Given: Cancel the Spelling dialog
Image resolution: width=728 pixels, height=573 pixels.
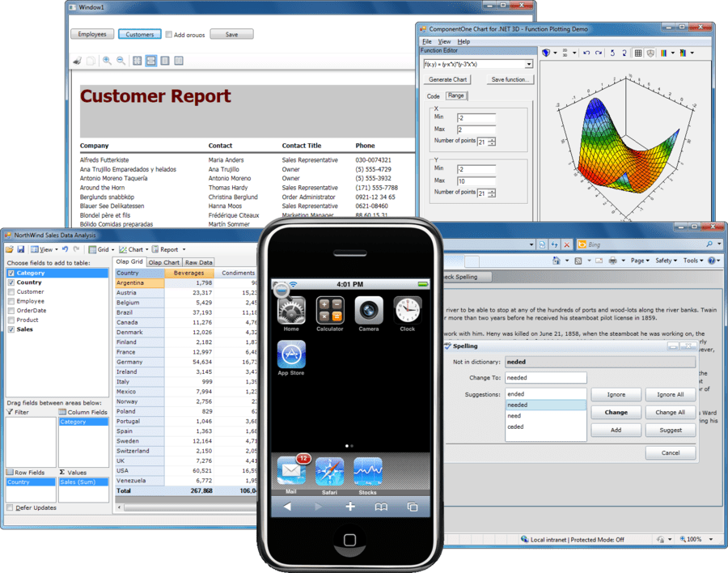Looking at the screenshot, I should click(671, 452).
